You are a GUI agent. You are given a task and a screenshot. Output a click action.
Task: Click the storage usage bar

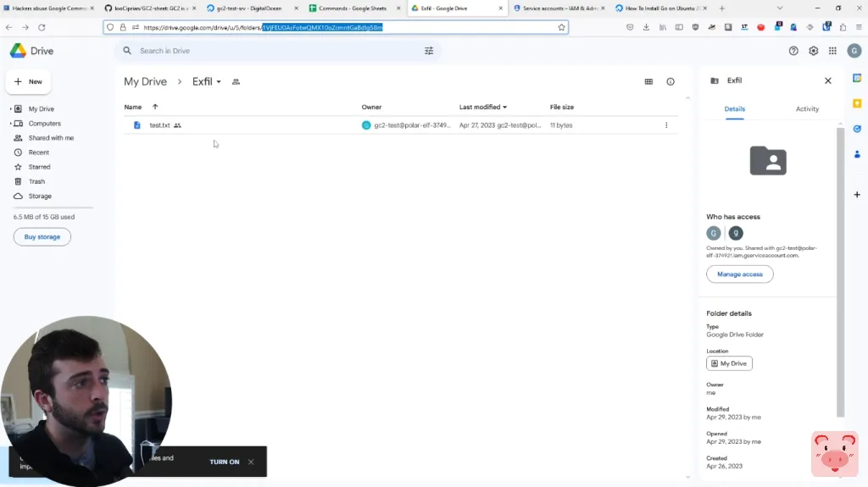(x=53, y=208)
